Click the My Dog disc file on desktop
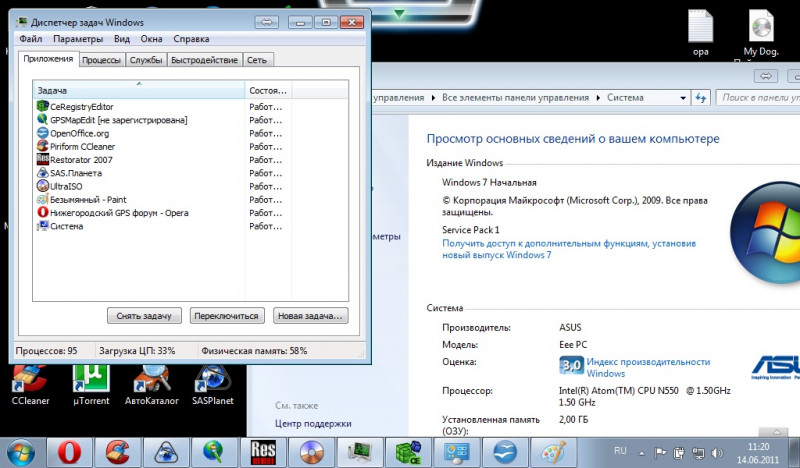This screenshot has width=800, height=468. pyautogui.click(x=761, y=33)
